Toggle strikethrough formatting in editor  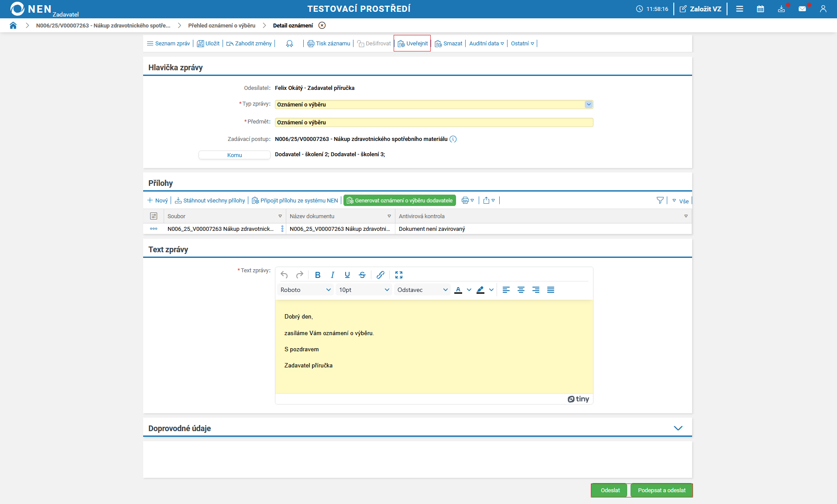coord(362,275)
